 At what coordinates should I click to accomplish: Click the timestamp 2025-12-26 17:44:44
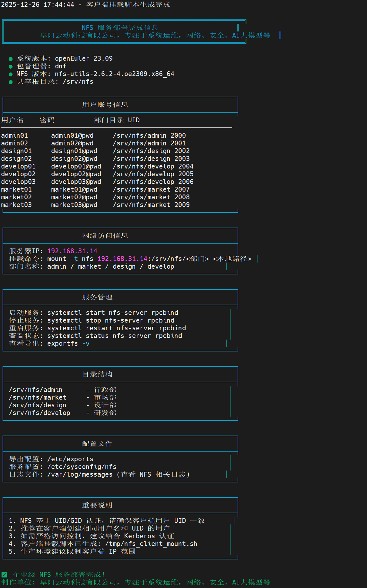point(38,4)
